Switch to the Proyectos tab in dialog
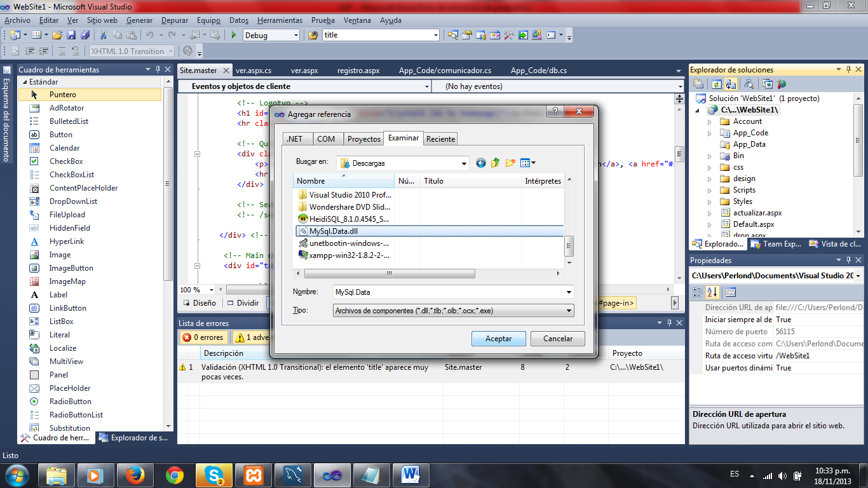Screen dimensions: 868x488 click(364, 139)
